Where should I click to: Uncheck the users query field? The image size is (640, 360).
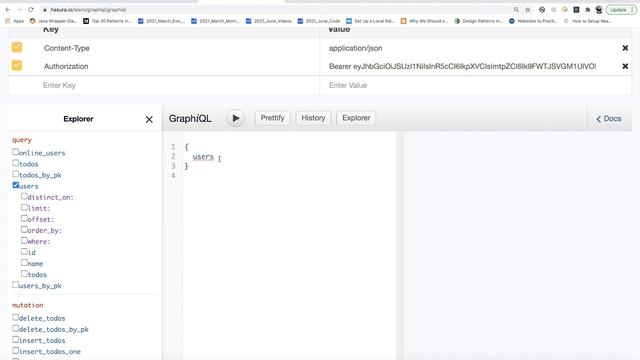(x=16, y=185)
